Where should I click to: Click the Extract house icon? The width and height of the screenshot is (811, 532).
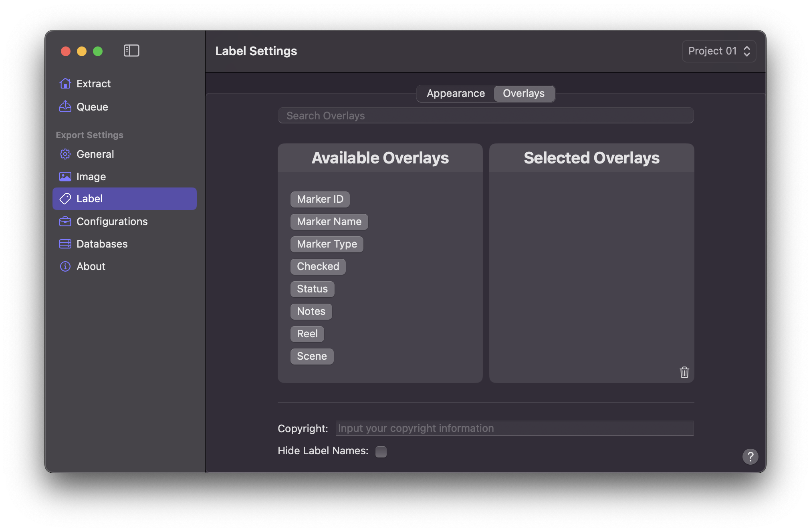[65, 83]
